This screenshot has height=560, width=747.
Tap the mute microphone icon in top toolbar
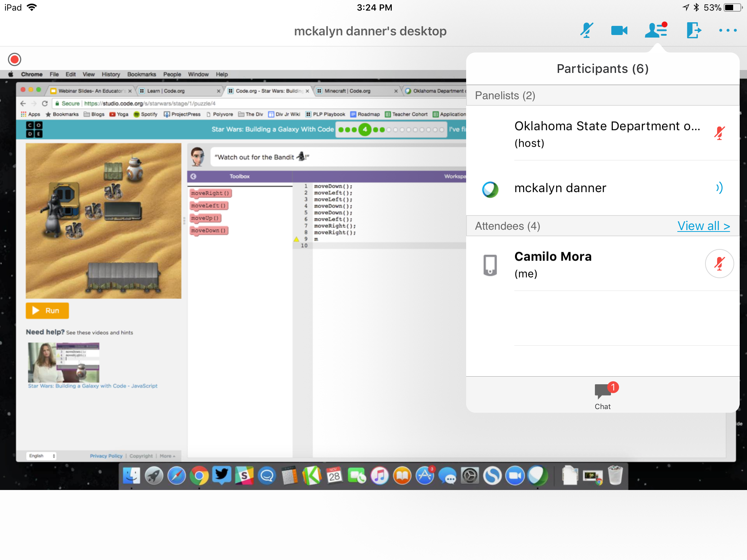click(x=587, y=31)
